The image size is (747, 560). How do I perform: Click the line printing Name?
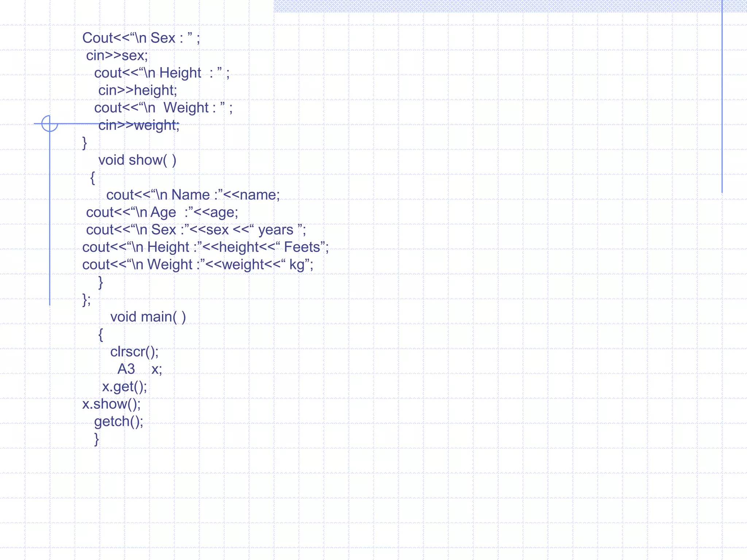[x=193, y=195]
